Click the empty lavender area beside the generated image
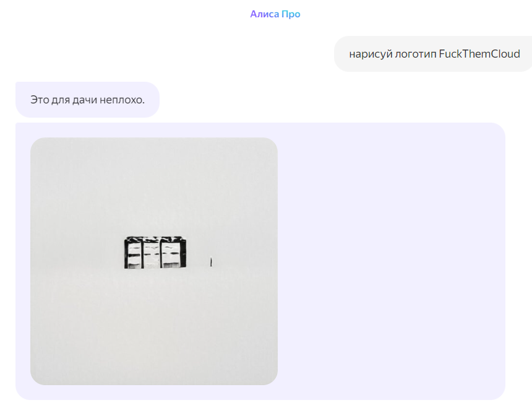 coord(390,261)
